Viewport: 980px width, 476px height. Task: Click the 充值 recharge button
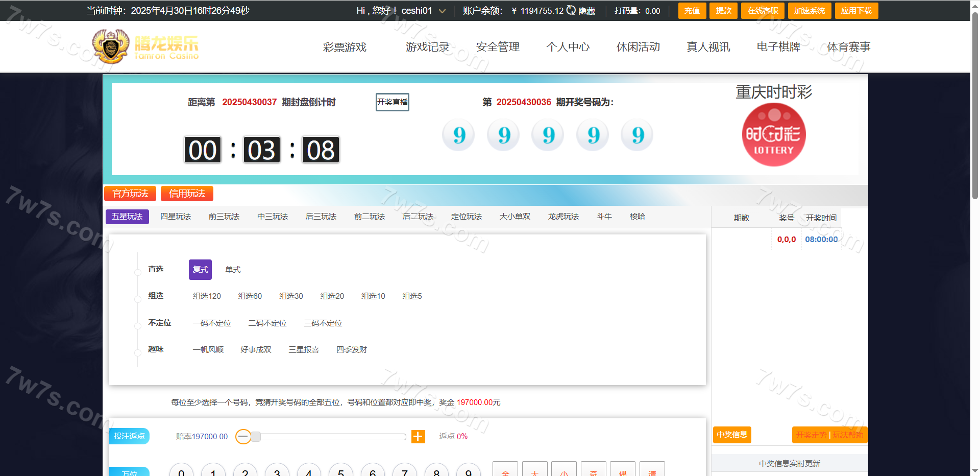tap(692, 11)
